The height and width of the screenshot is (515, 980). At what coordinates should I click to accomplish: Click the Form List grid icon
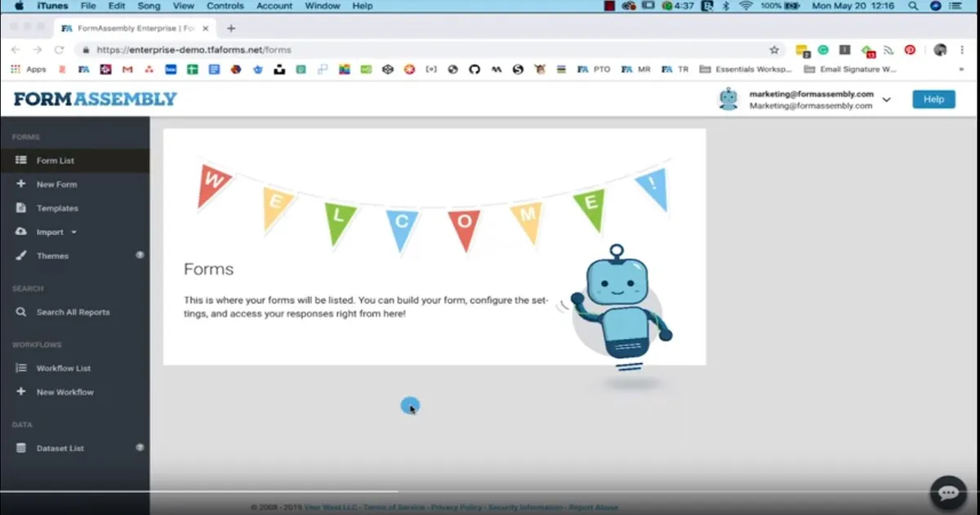(21, 161)
